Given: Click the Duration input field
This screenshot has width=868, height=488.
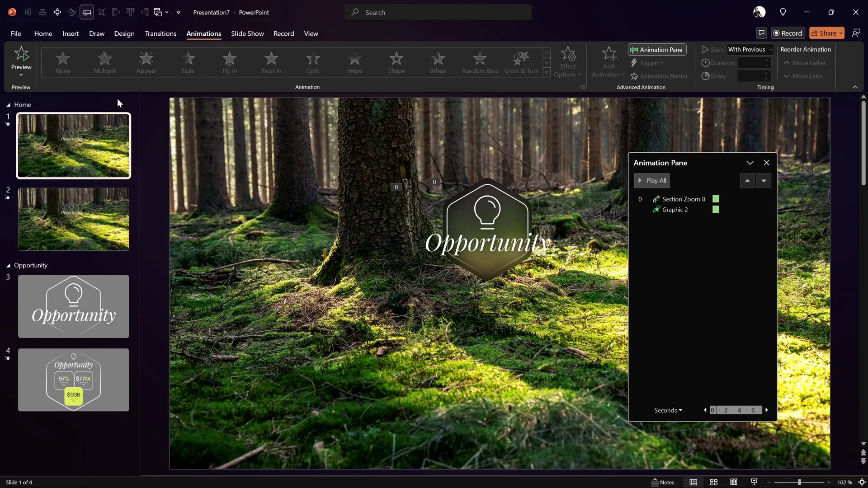Looking at the screenshot, I should coord(754,63).
